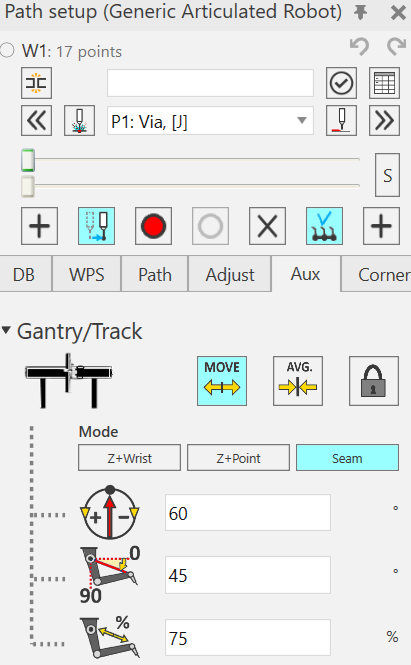The width and height of the screenshot is (411, 665).
Task: Click the delete X point button
Action: 267,226
